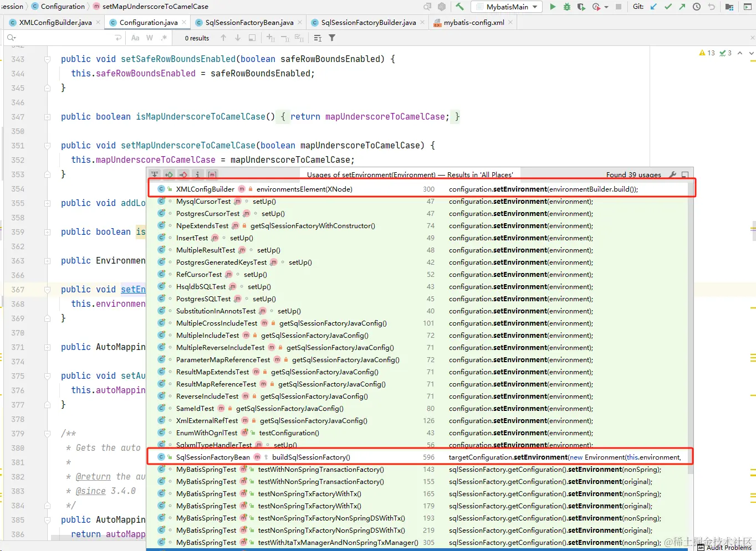The width and height of the screenshot is (756, 551).
Task: Open the profiler run icon
Action: pyautogui.click(x=596, y=7)
